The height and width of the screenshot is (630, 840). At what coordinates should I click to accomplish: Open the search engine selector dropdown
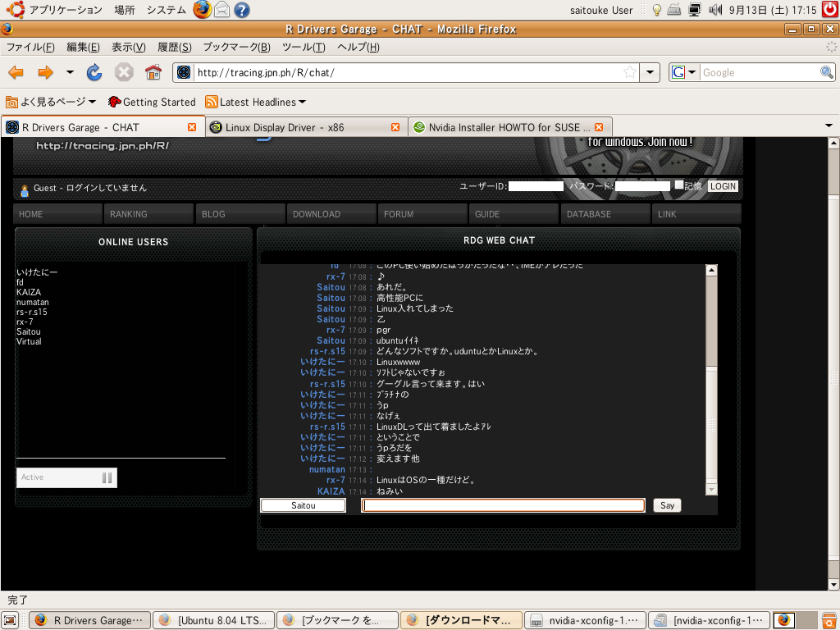tap(684, 72)
